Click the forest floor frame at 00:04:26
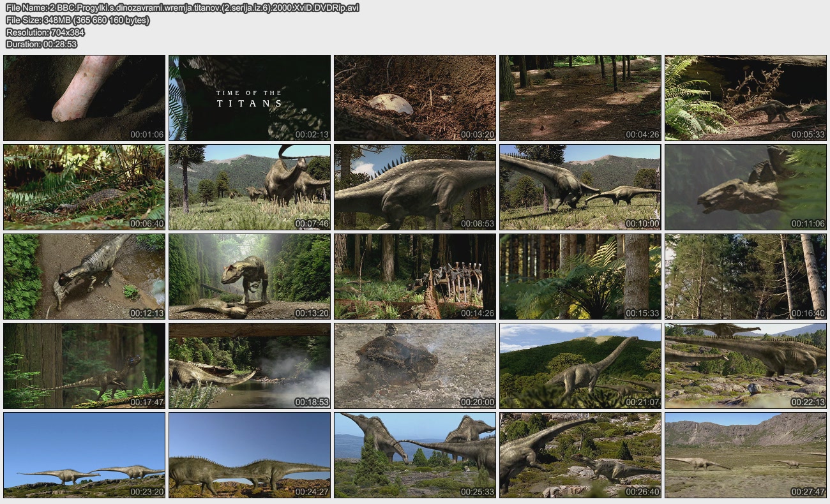Image resolution: width=830 pixels, height=504 pixels. coord(580,98)
